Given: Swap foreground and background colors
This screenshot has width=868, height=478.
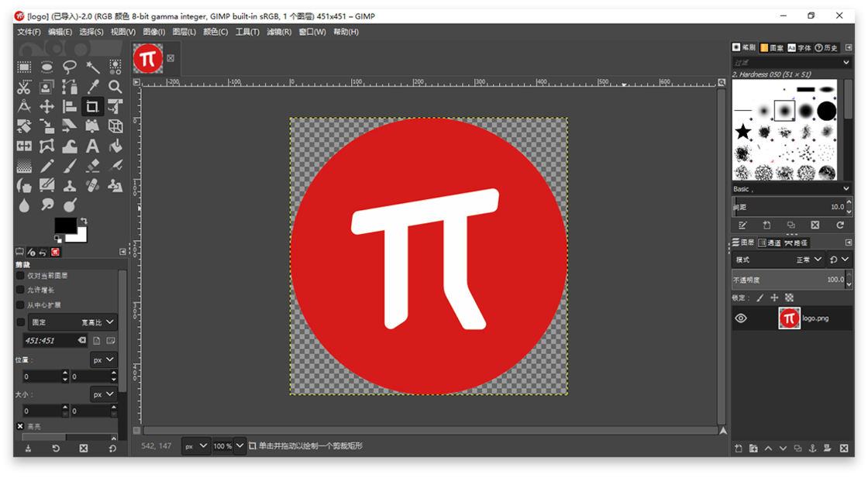Looking at the screenshot, I should (84, 221).
